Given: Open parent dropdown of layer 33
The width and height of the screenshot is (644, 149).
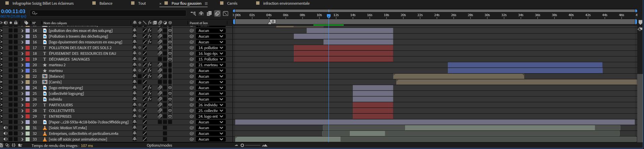Looking at the screenshot, I should pos(211,139).
